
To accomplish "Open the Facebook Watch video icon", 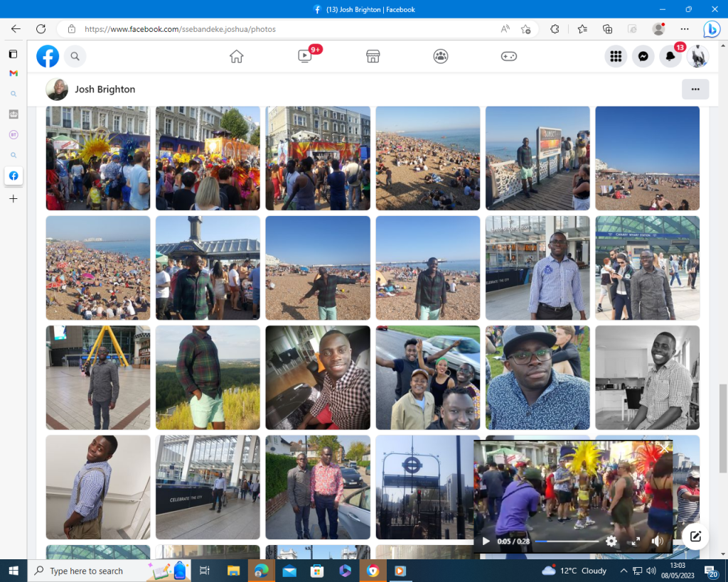I will point(305,56).
